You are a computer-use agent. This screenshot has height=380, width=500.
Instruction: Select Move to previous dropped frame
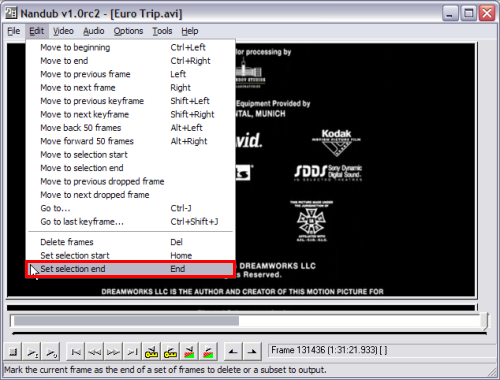(130, 181)
